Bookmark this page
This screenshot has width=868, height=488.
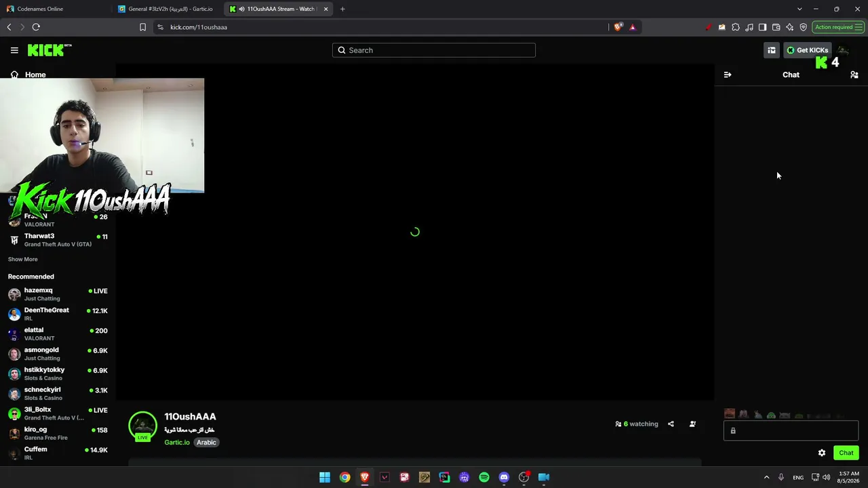(142, 27)
